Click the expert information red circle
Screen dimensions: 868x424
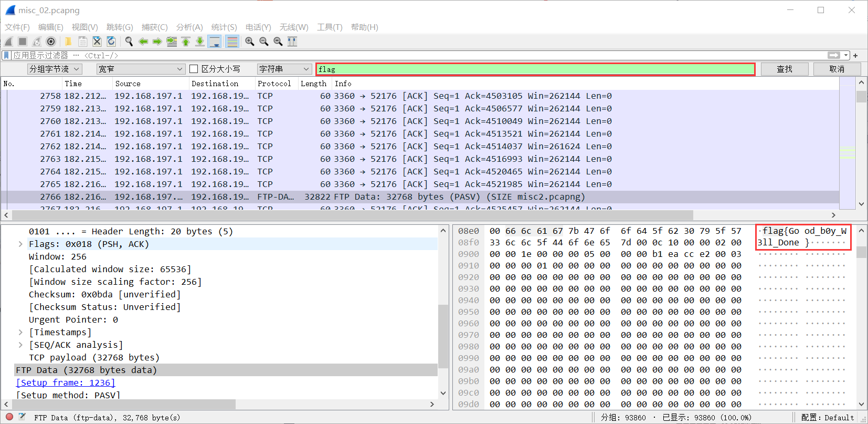click(x=9, y=417)
